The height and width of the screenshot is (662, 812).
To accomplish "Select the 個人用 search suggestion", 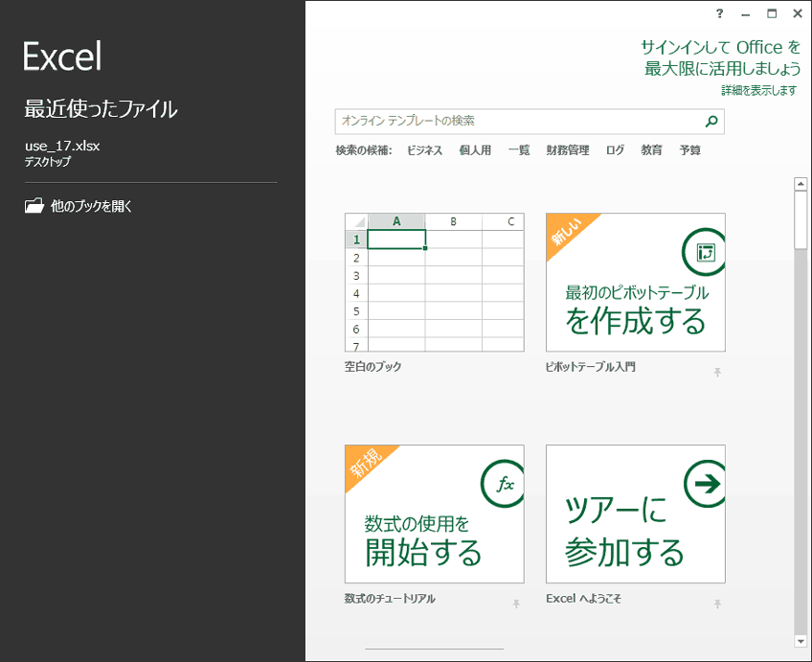I will pos(475,150).
